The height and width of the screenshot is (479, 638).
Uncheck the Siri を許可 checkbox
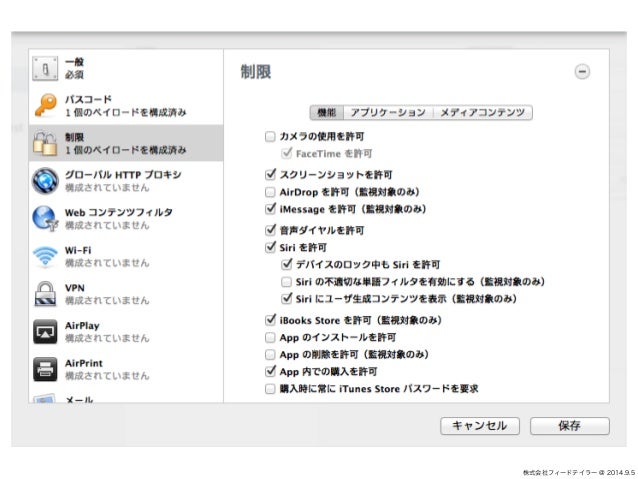270,247
